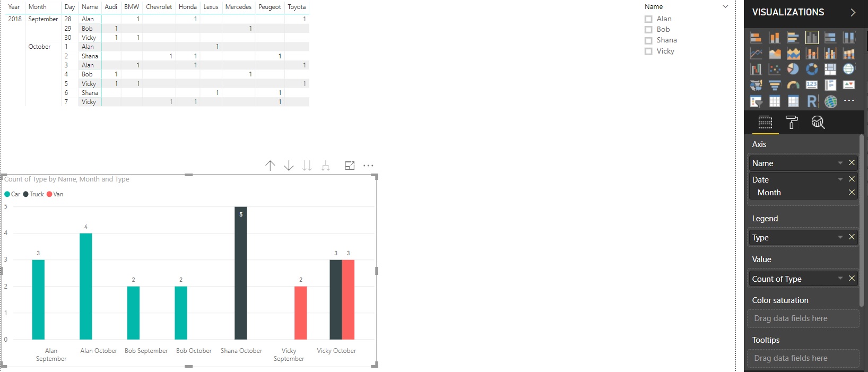Remove Count of Type from Value
This screenshot has height=372, width=868.
tap(852, 279)
